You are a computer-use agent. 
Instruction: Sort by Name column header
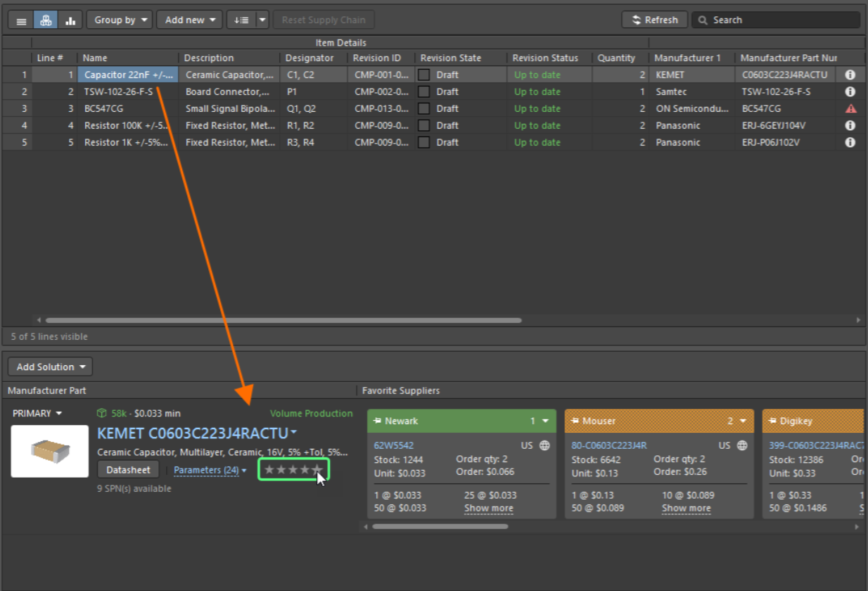[128, 58]
